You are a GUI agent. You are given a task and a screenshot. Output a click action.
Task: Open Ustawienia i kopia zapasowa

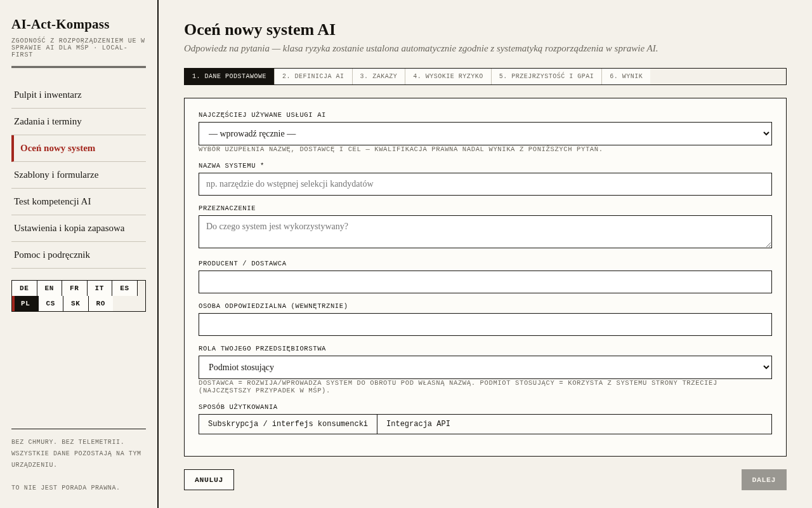click(79, 228)
